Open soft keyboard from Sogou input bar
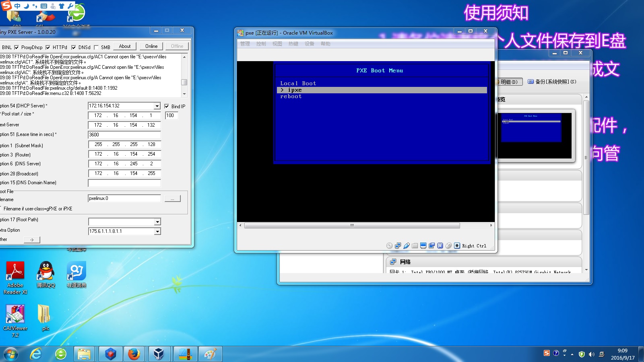 44,6
